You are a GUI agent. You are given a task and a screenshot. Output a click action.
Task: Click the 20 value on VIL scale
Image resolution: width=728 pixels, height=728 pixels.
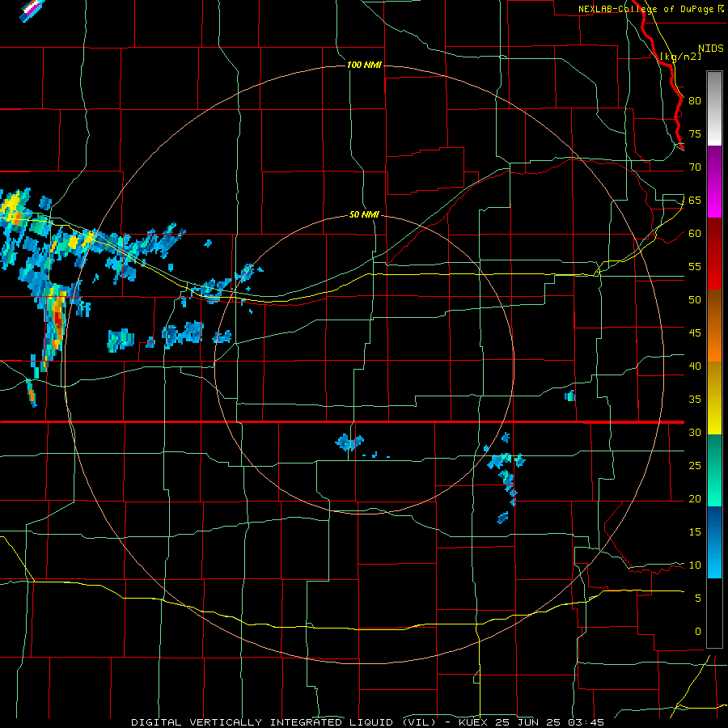(x=695, y=498)
